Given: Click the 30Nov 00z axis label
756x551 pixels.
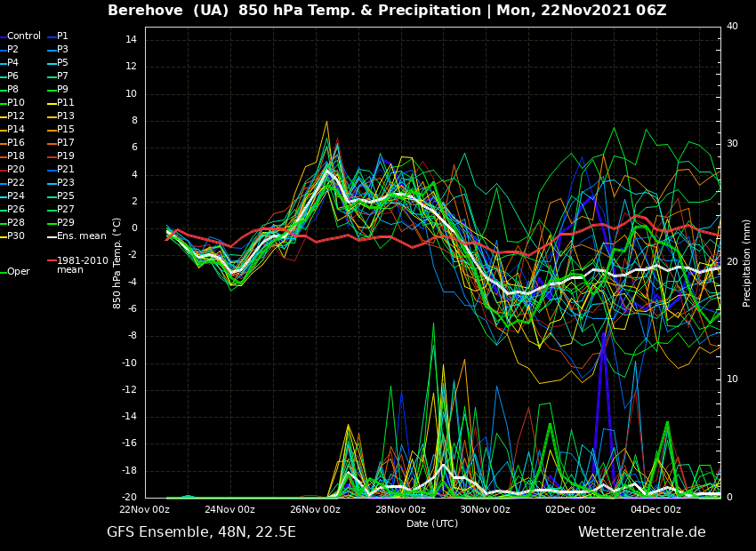Looking at the screenshot, I should 486,510.
